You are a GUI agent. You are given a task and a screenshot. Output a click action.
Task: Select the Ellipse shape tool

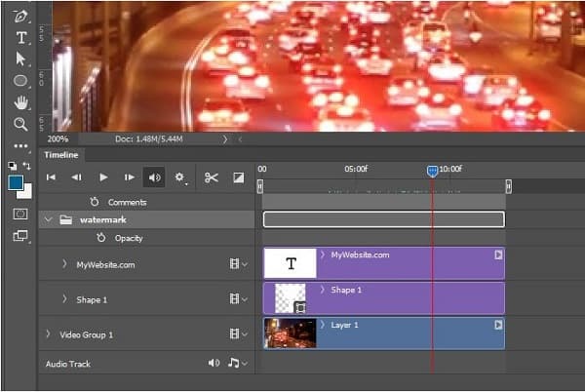pyautogui.click(x=20, y=81)
